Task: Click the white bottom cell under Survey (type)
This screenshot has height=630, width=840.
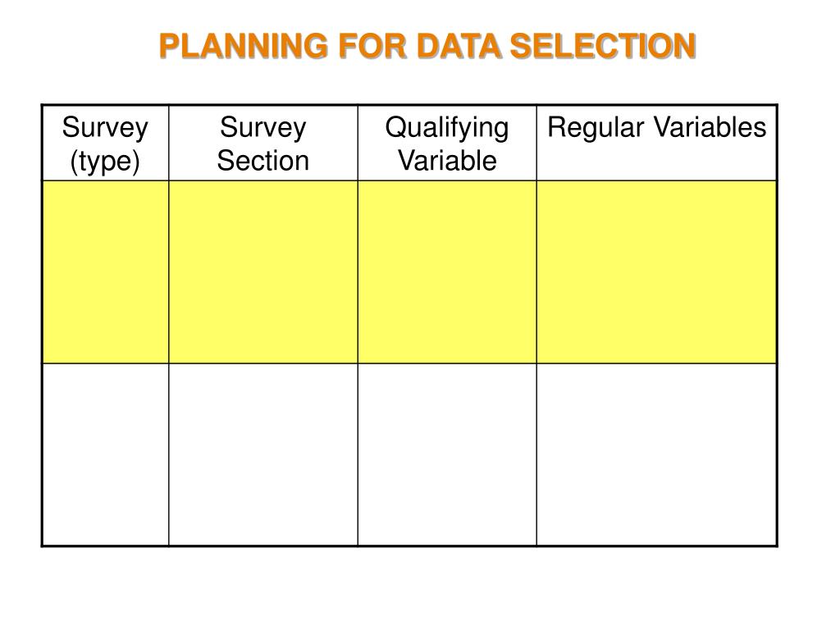Action: point(106,454)
